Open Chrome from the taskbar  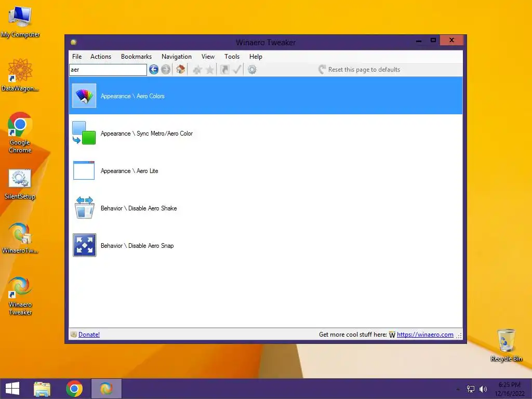pos(74,389)
